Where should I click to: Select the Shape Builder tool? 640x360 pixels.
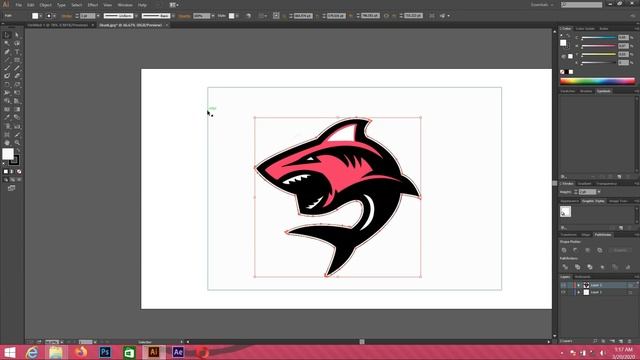pos(7,101)
